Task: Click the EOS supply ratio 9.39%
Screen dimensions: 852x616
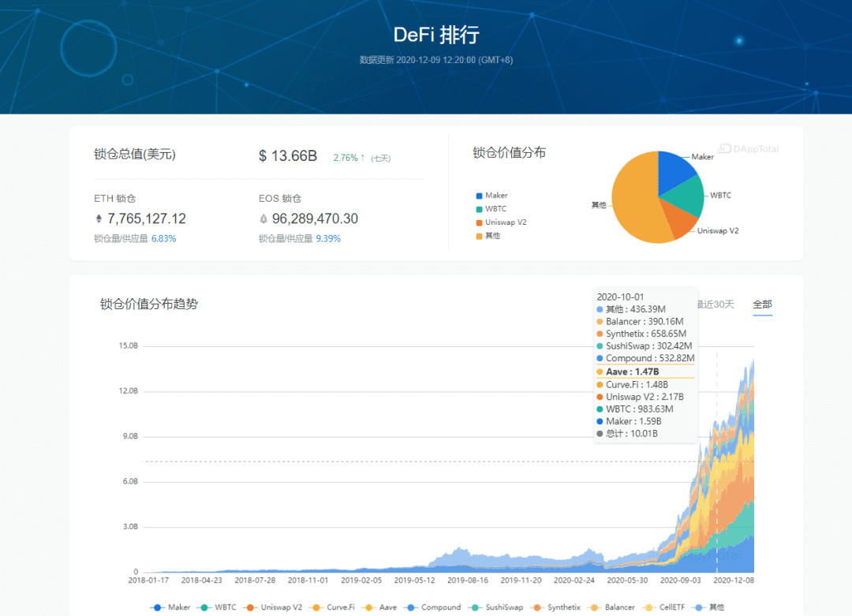Action: point(328,238)
